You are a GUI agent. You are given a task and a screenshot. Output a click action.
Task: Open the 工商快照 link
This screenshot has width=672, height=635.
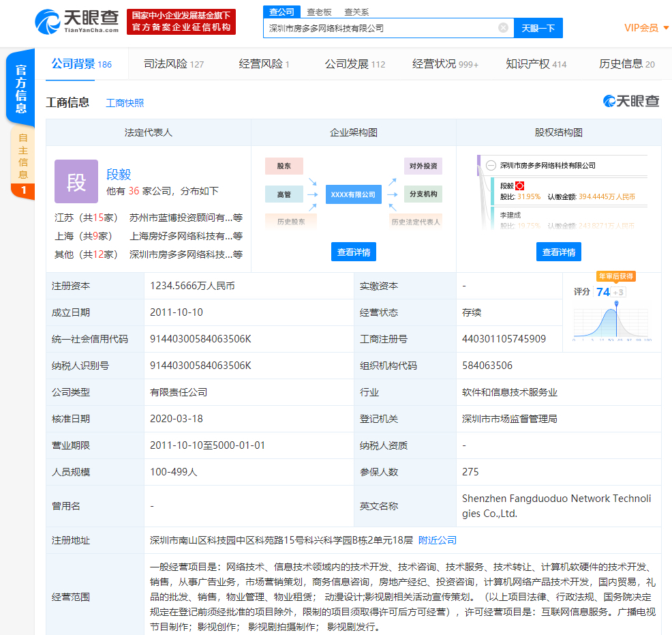125,103
